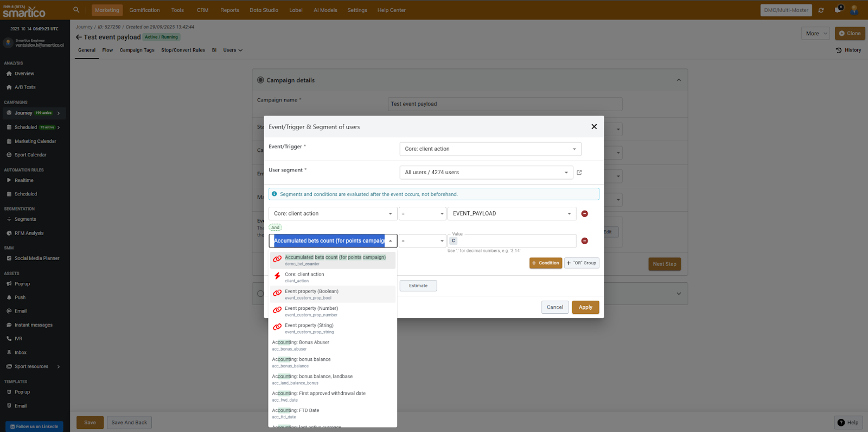Screen dimensions: 868x432
Task: Click the refresh icon in top bar
Action: (x=821, y=10)
